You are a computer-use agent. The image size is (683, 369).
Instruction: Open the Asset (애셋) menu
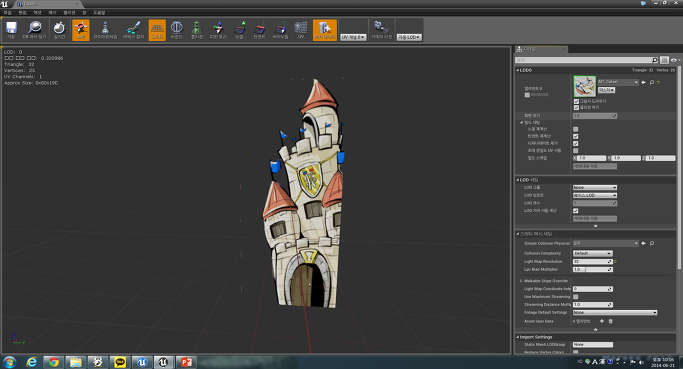[37, 13]
